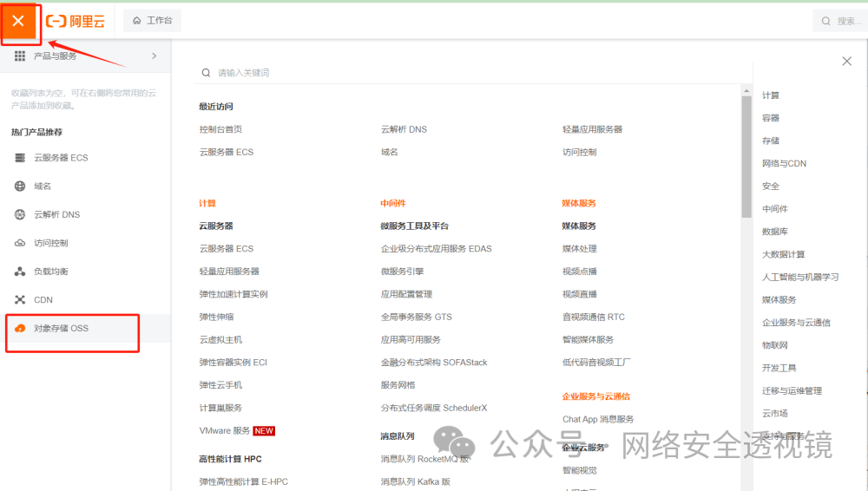Open 应用配置管理 product
Image resolution: width=868 pixels, height=491 pixels.
(x=406, y=294)
